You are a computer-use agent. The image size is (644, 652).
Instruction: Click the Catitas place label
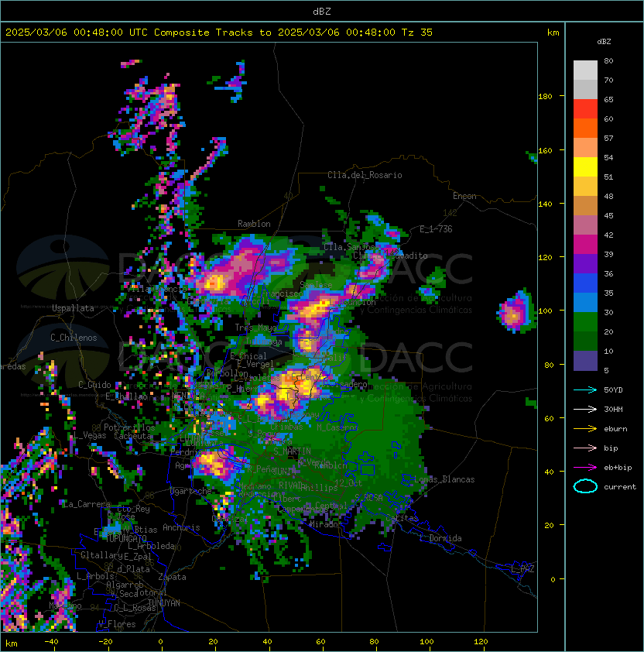click(x=402, y=518)
